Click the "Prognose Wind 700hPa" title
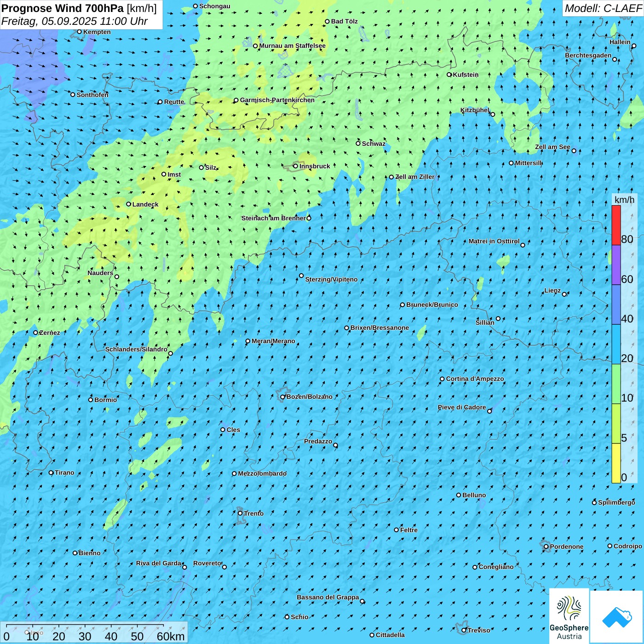This screenshot has height=644, width=644. pos(63,8)
